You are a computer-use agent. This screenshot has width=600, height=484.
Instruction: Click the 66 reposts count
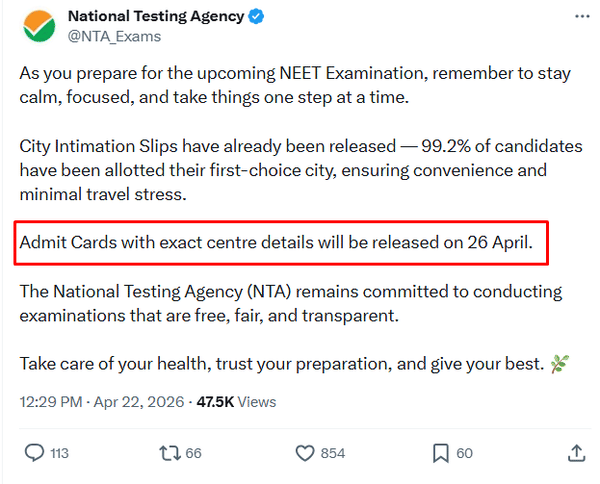click(x=193, y=454)
